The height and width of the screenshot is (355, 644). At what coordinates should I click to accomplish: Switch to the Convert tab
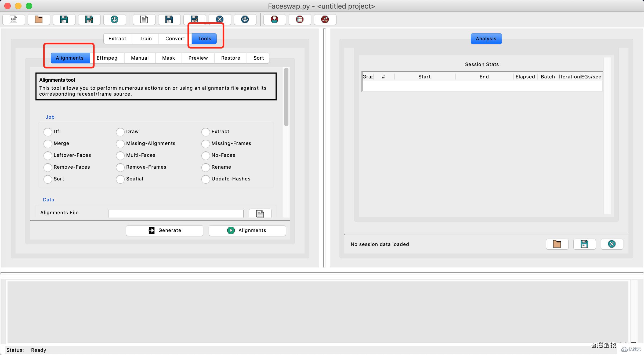[175, 38]
